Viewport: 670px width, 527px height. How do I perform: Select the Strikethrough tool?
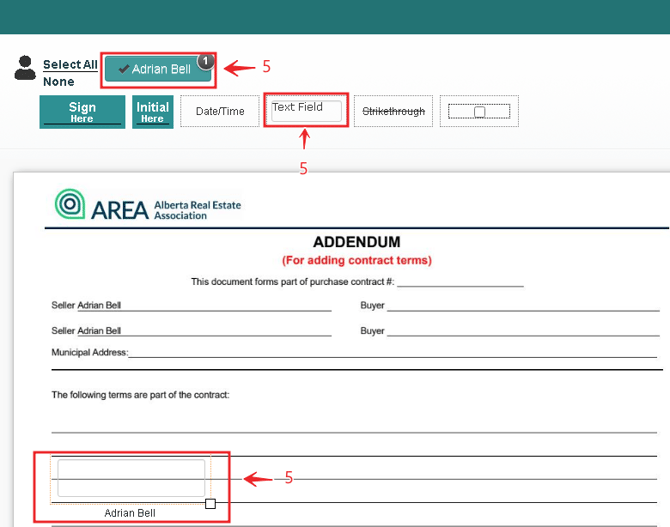click(x=393, y=112)
